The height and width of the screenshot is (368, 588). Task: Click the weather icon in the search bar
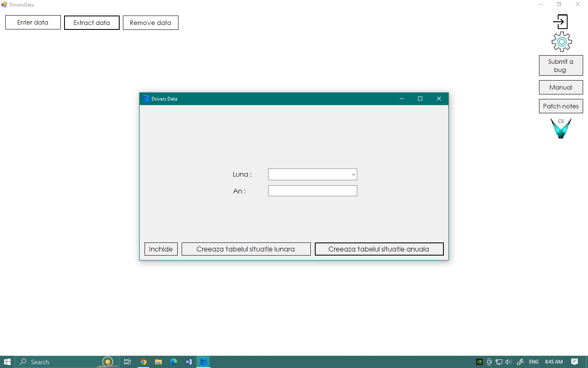click(108, 362)
